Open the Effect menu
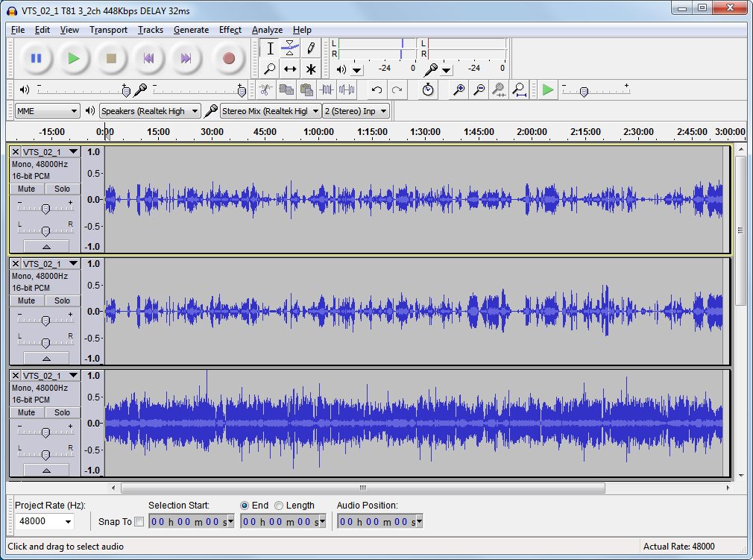The width and height of the screenshot is (753, 560). click(x=230, y=30)
